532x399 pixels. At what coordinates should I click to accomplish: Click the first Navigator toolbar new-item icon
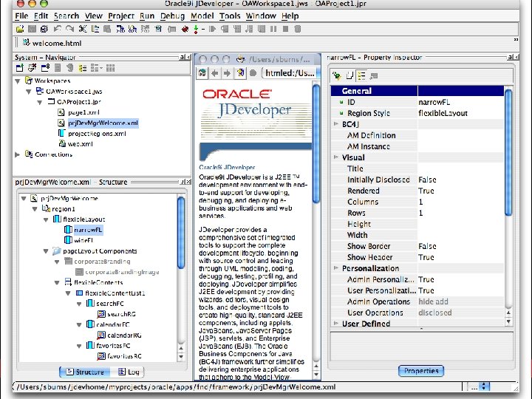pos(20,68)
